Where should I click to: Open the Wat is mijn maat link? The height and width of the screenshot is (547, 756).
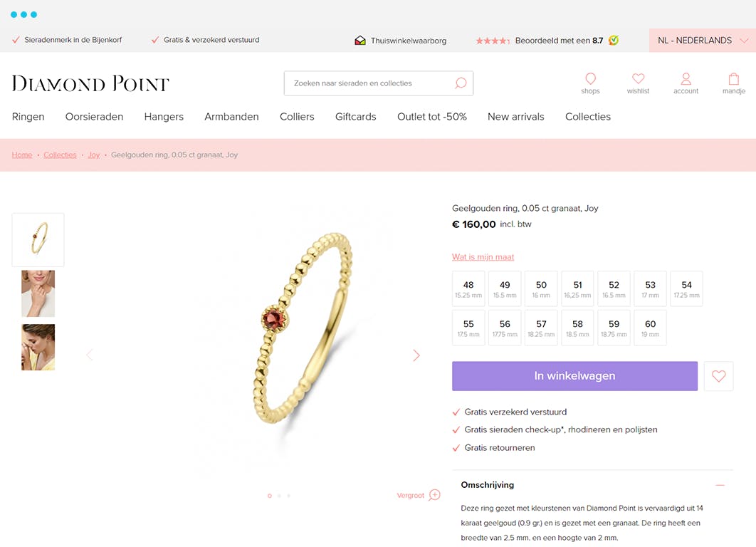pyautogui.click(x=483, y=257)
